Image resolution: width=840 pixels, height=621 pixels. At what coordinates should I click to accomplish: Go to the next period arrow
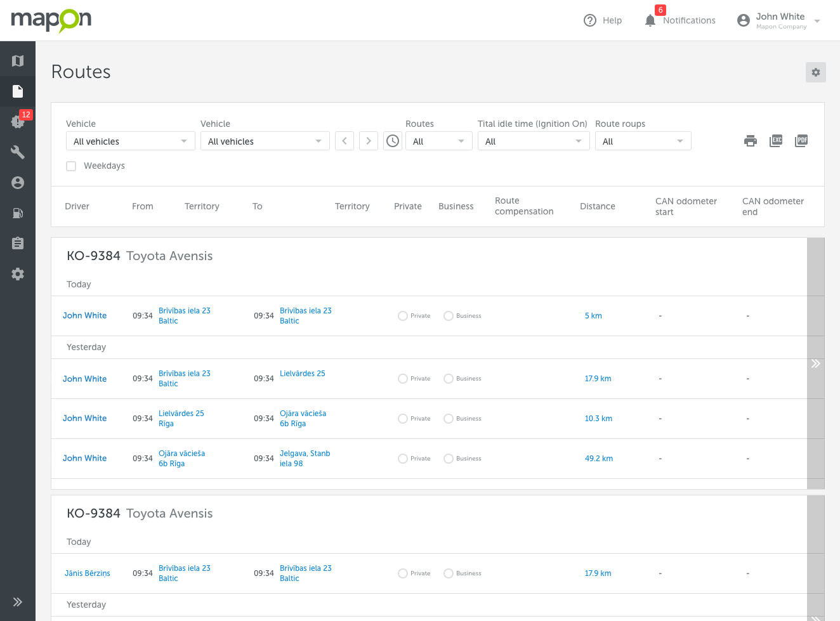pyautogui.click(x=369, y=141)
